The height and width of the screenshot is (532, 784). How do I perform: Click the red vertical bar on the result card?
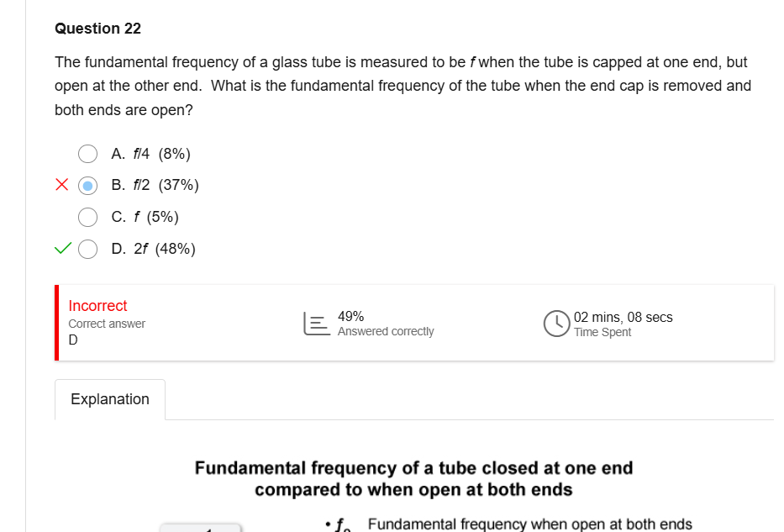[x=57, y=323]
